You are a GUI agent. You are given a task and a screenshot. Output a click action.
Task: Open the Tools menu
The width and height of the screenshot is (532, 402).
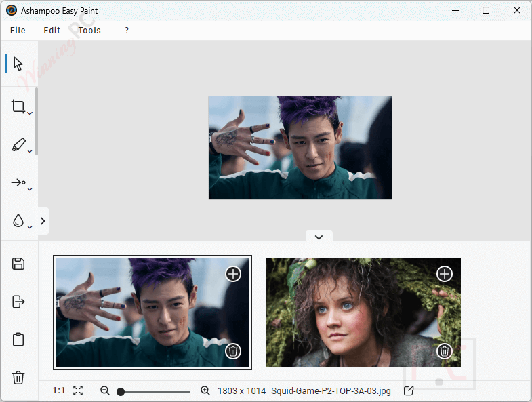(x=89, y=31)
